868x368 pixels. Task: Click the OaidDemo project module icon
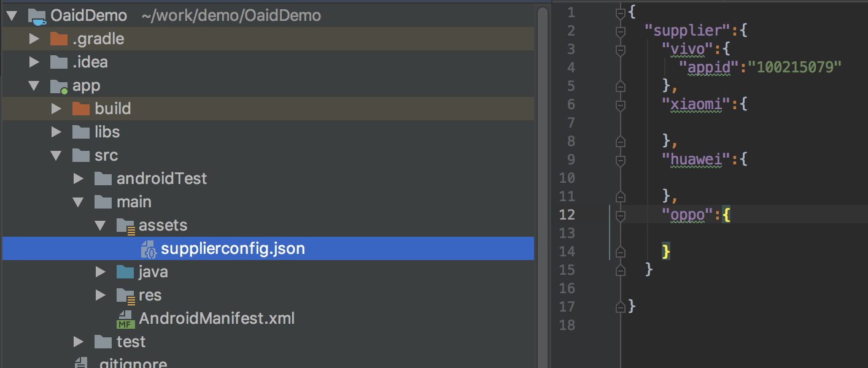pos(37,16)
